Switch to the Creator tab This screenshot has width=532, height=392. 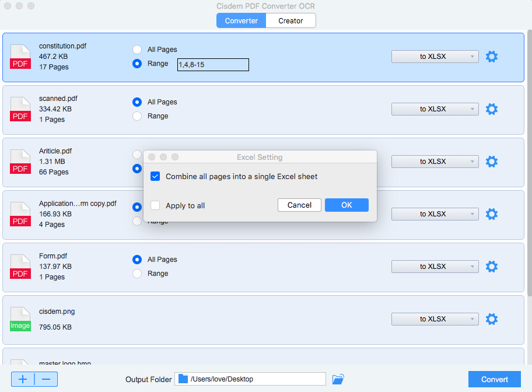tap(290, 20)
